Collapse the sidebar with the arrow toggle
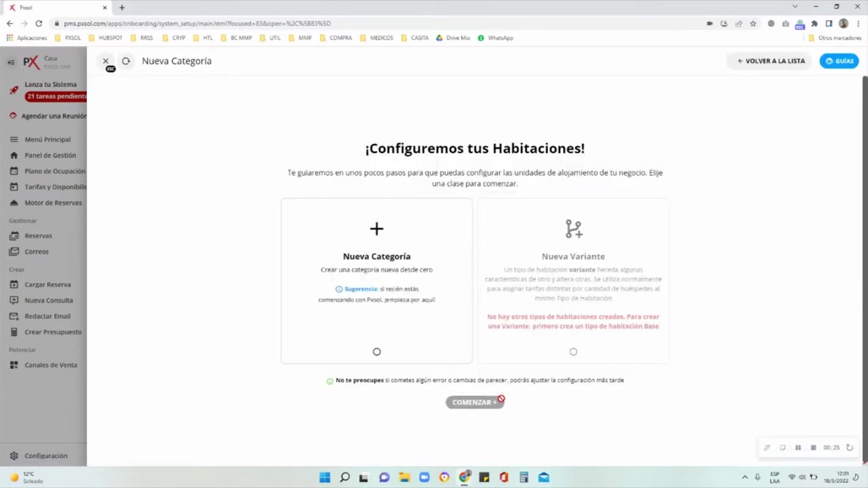The image size is (868, 488). coord(11,62)
